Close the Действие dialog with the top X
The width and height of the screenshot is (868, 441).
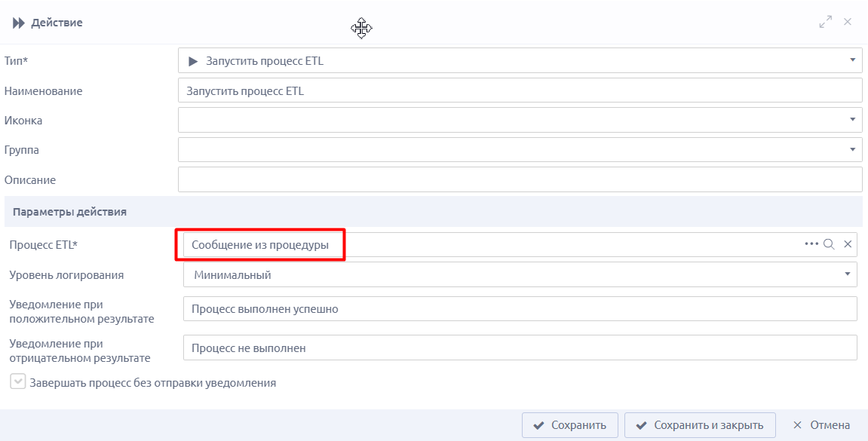click(847, 22)
